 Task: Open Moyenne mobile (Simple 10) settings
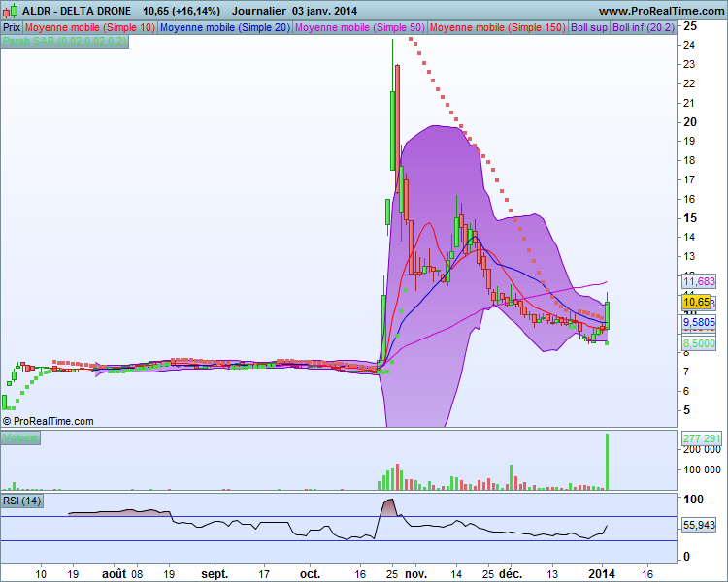[90, 27]
